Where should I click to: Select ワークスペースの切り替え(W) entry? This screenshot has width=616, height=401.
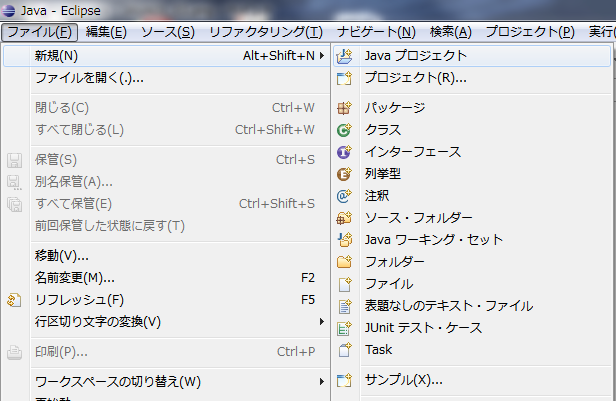click(167, 381)
